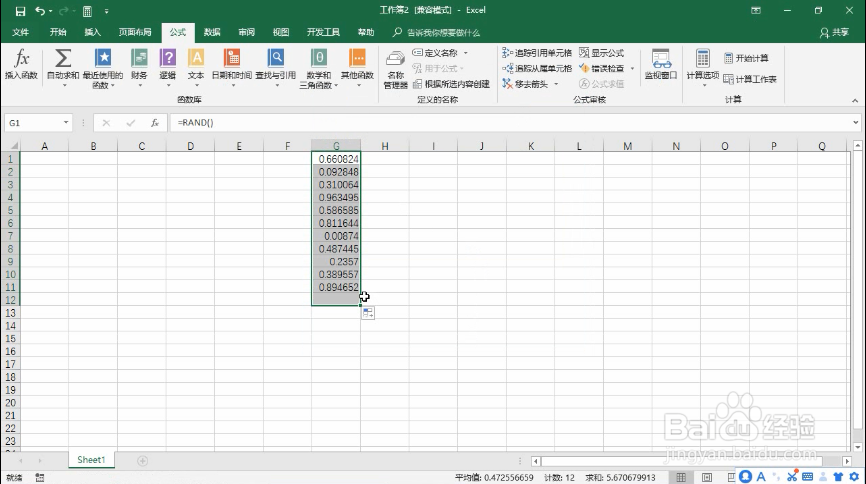Open the AutoSum sigma function
Viewport: 866px width, 484px height.
pyautogui.click(x=62, y=67)
